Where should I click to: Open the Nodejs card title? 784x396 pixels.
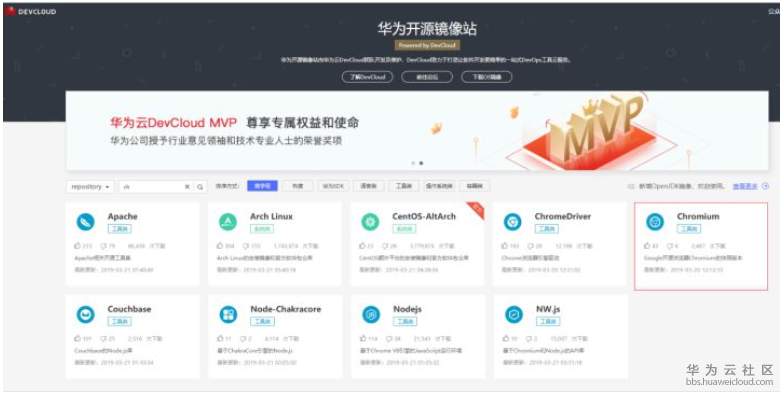[x=408, y=309]
